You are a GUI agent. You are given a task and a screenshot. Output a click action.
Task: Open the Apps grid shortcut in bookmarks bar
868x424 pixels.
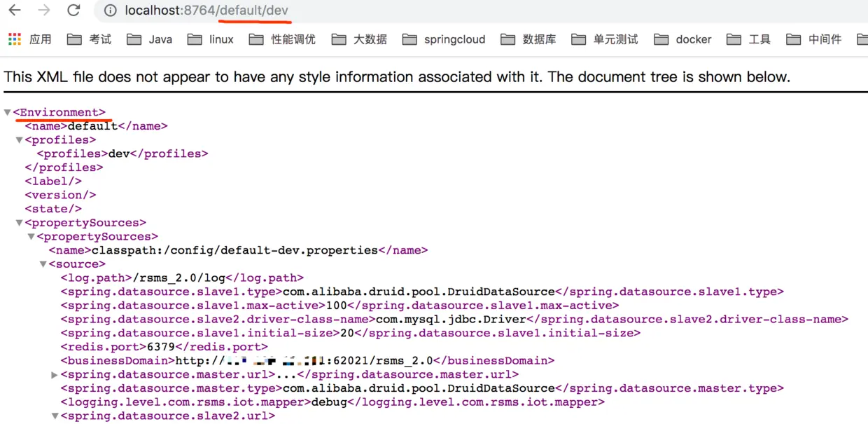[30, 39]
